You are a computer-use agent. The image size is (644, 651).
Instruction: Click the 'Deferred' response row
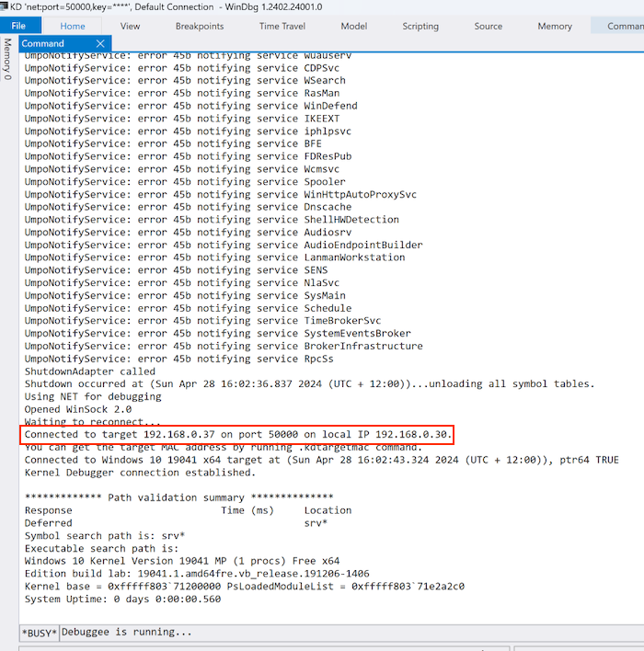pyautogui.click(x=176, y=523)
